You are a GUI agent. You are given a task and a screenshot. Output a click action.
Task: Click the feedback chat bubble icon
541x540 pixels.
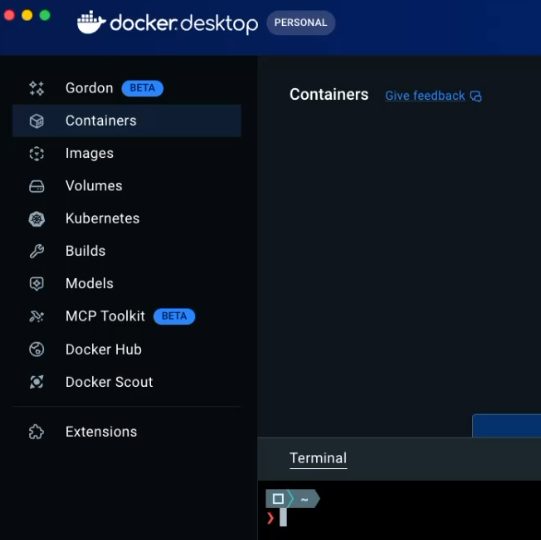pos(476,96)
